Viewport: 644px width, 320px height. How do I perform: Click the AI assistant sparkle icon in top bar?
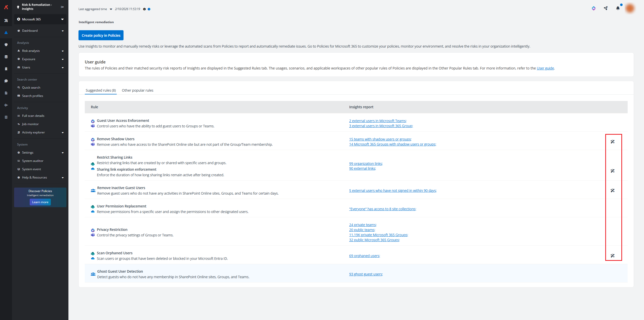coord(593,8)
